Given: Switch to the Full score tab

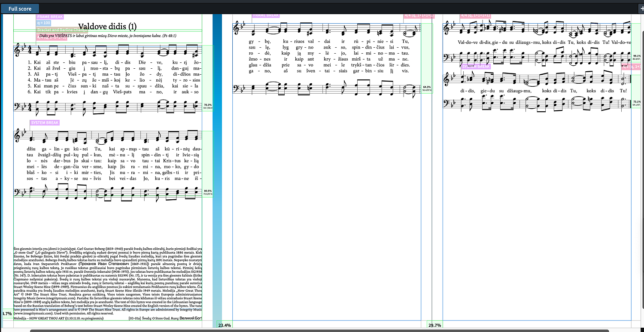Looking at the screenshot, I should click(20, 9).
